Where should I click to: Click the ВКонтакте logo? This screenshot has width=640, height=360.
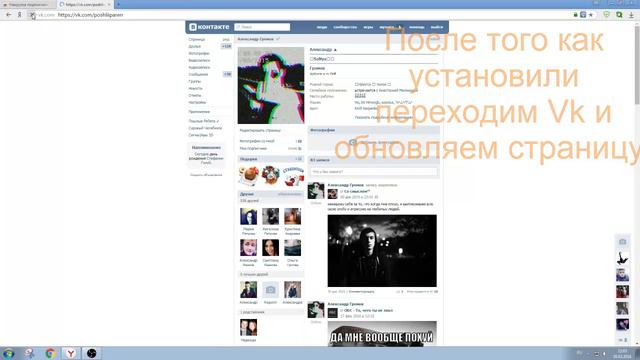[209, 27]
